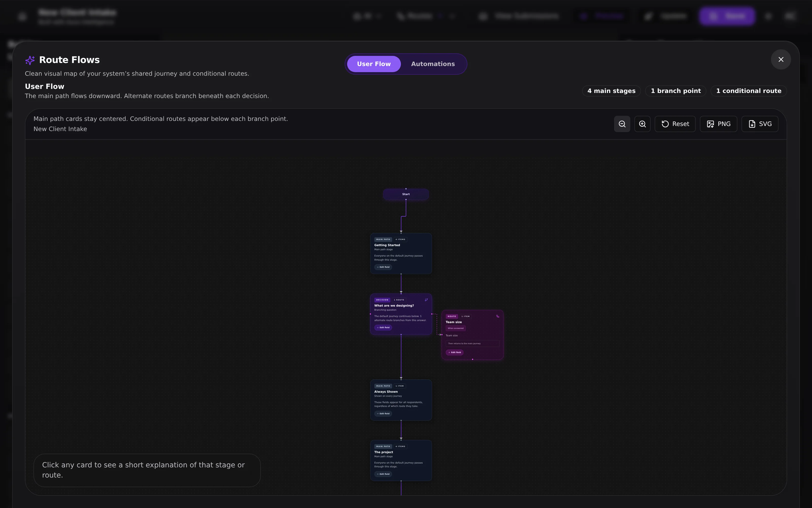Image resolution: width=812 pixels, height=508 pixels.
Task: Click Edit field on the decision card
Action: (x=383, y=328)
